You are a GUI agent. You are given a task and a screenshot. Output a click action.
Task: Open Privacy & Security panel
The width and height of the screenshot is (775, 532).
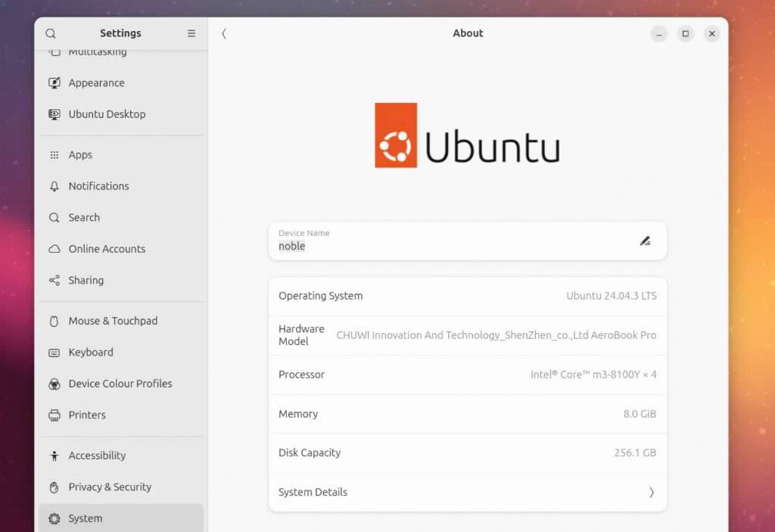[x=121, y=487]
